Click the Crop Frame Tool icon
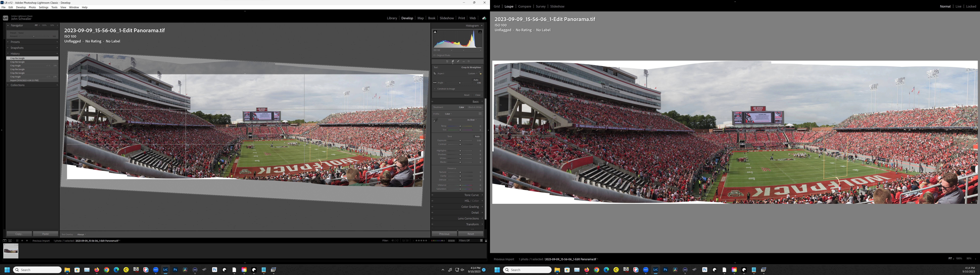Screen dimensions: 980x275 click(435, 73)
